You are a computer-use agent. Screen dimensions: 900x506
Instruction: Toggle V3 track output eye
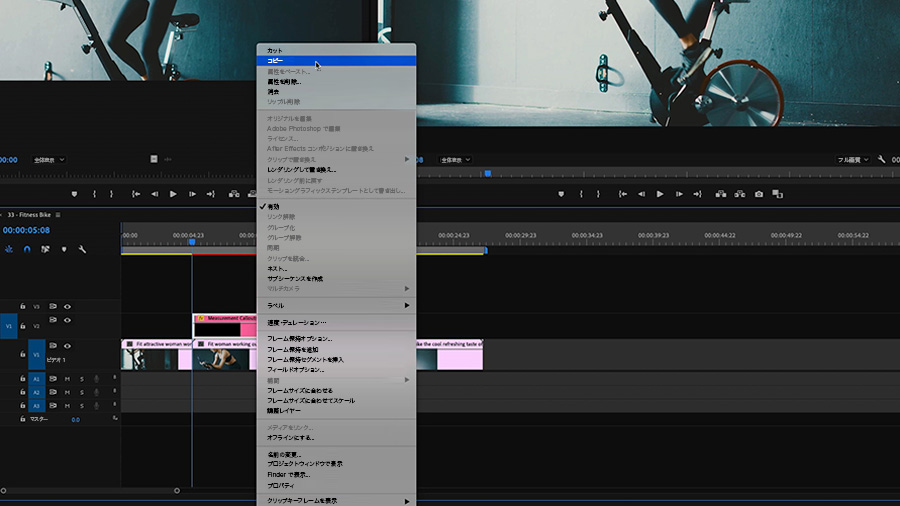point(67,307)
